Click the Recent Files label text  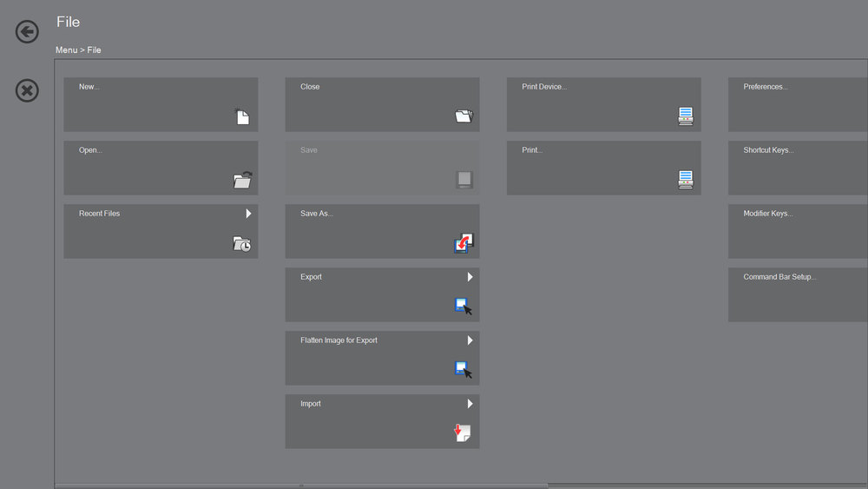[99, 214]
